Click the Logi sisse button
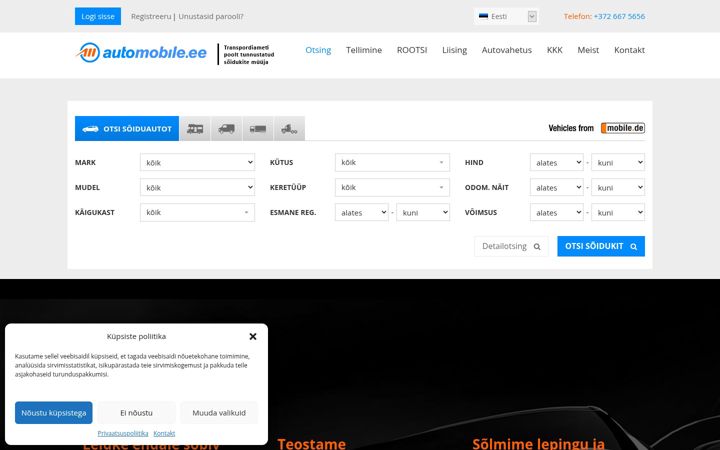720x450 pixels. [98, 16]
